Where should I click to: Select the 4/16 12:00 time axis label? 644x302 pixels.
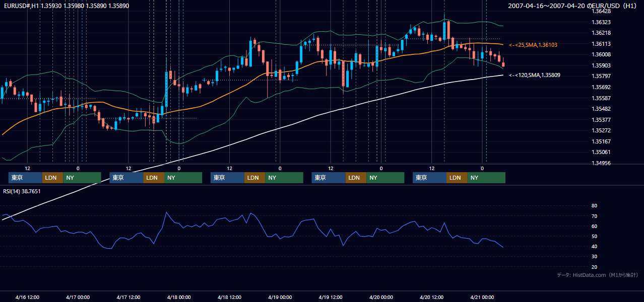pos(28,297)
